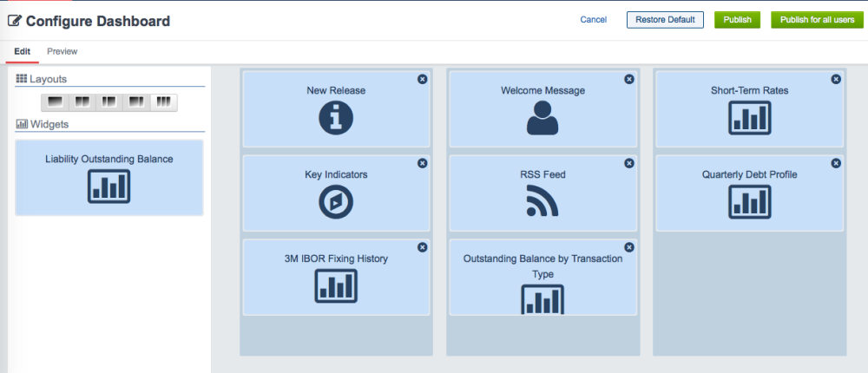The width and height of the screenshot is (868, 373).
Task: Select the Liability Outstanding Balance label
Action: click(109, 160)
